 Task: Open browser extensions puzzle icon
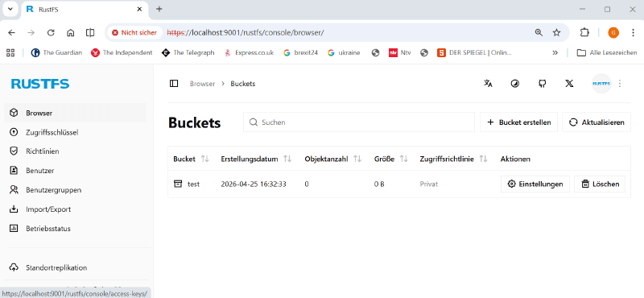coord(584,32)
